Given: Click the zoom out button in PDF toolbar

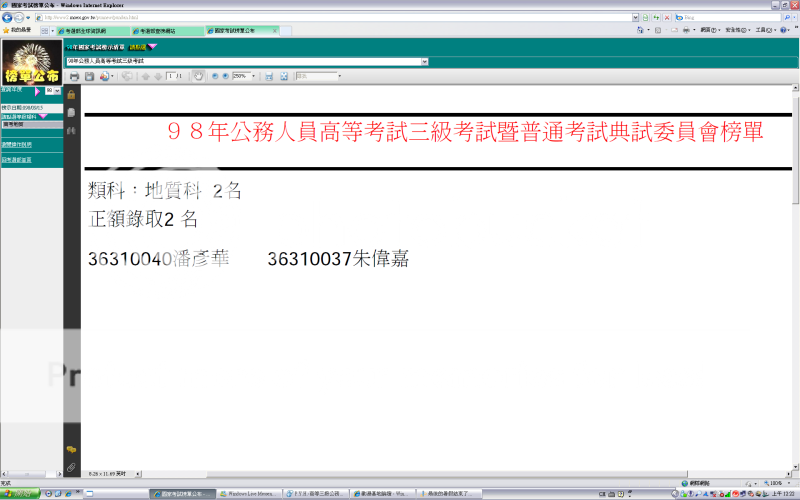Looking at the screenshot, I should [x=215, y=76].
